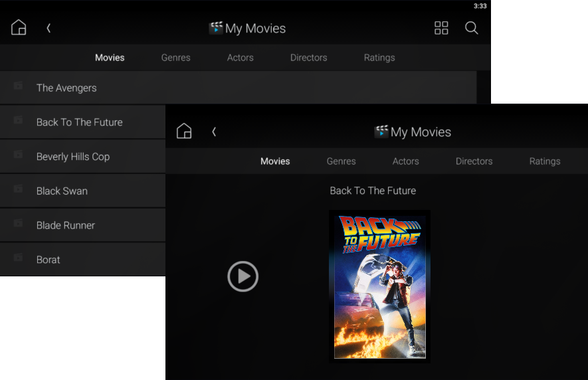Viewport: 588px width, 380px height.
Task: Select Black Swan in the list
Action: (x=82, y=191)
